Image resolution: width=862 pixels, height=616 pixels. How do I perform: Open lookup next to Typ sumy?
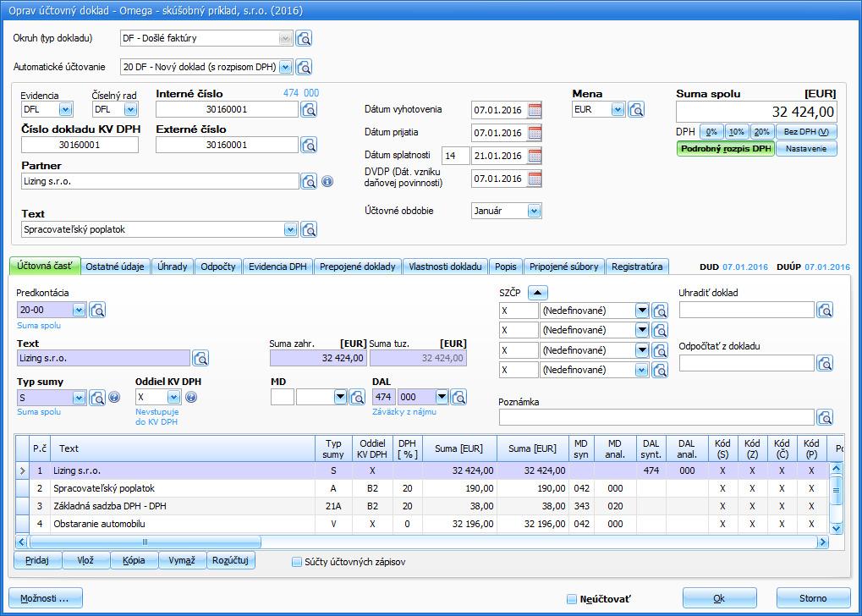pyautogui.click(x=97, y=397)
